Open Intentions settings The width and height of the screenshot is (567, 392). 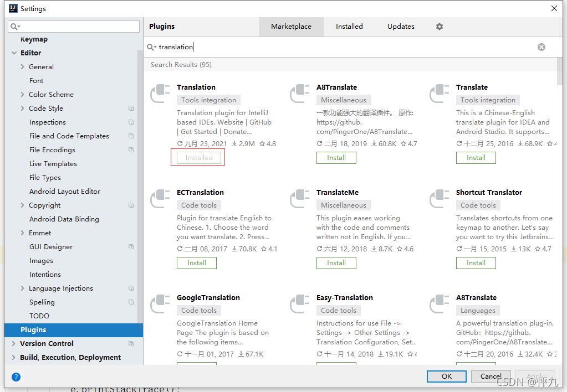tap(45, 275)
